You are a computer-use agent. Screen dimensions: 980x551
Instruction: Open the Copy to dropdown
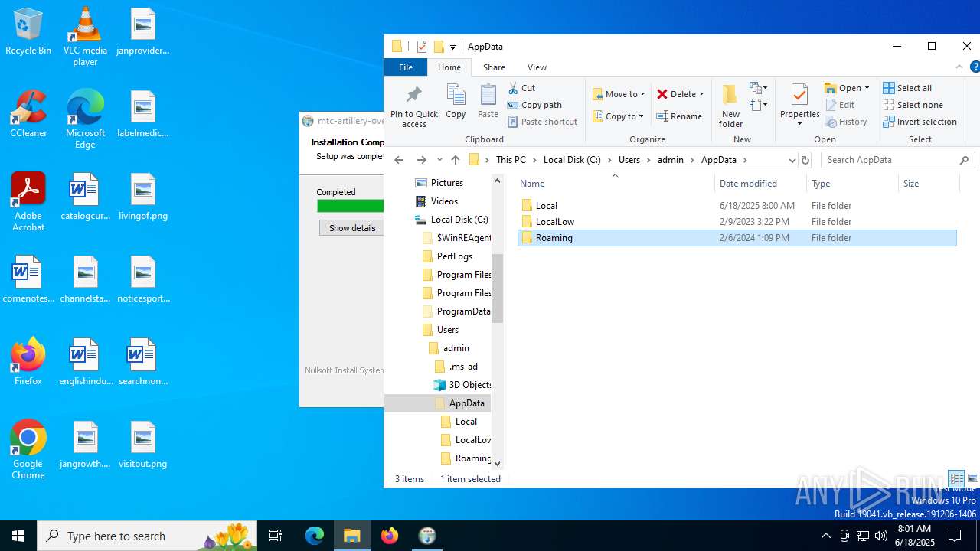pyautogui.click(x=618, y=116)
